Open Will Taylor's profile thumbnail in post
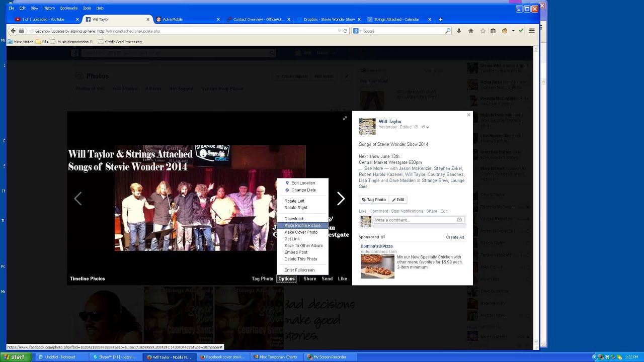This screenshot has width=644, height=362. 367,127
